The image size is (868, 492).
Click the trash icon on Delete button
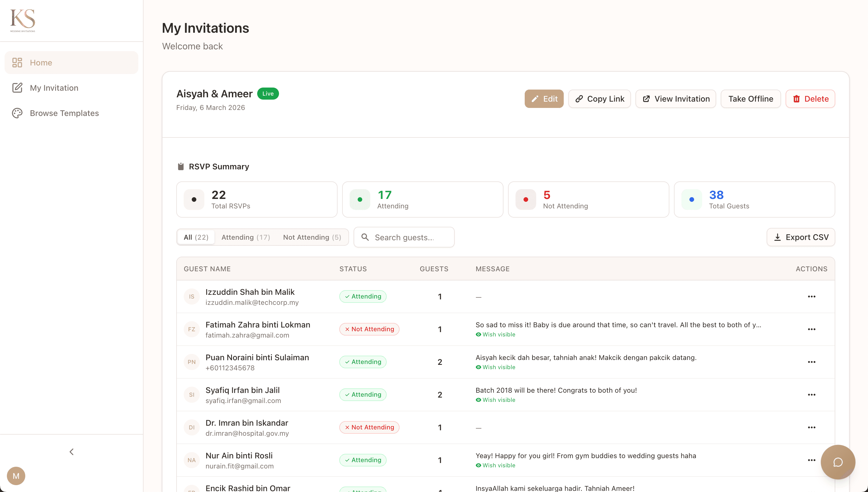797,99
